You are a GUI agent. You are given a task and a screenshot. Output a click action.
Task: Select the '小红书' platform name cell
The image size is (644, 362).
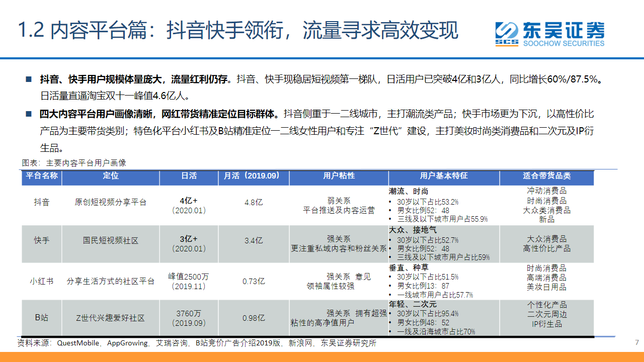point(42,281)
